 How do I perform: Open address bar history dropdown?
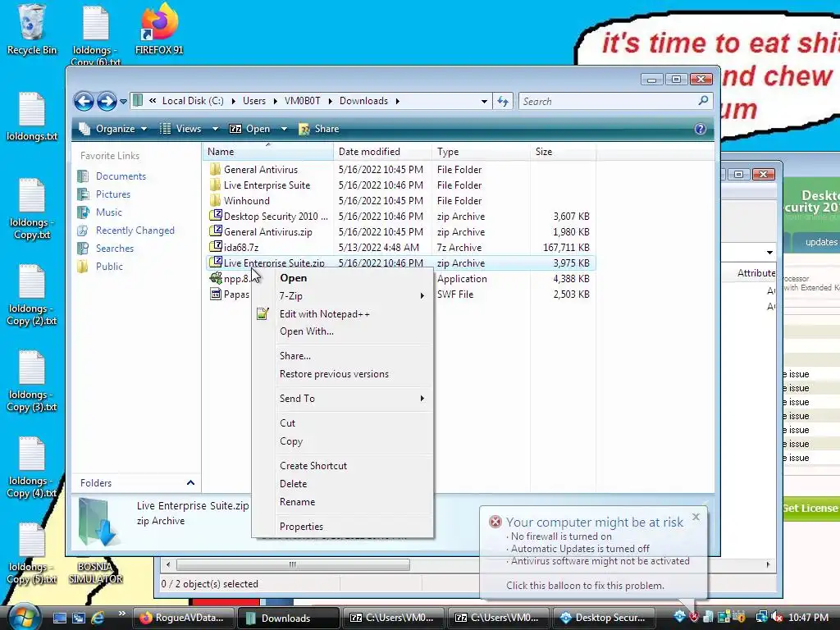[484, 101]
